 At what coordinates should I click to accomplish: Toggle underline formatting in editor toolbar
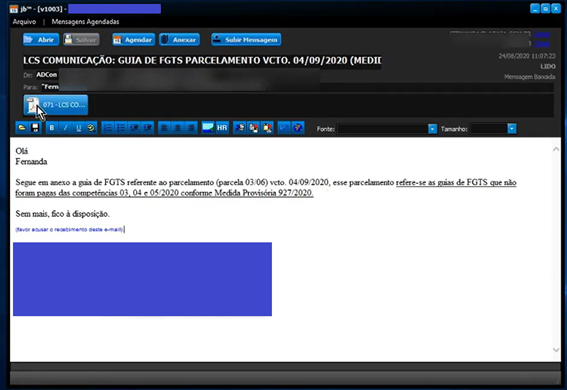click(x=78, y=128)
